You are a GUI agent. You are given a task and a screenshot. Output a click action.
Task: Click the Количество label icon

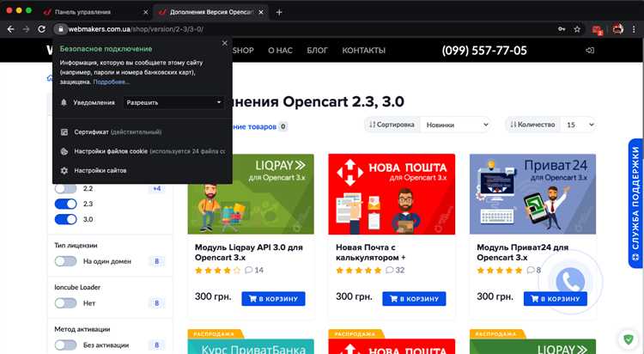pyautogui.click(x=513, y=125)
